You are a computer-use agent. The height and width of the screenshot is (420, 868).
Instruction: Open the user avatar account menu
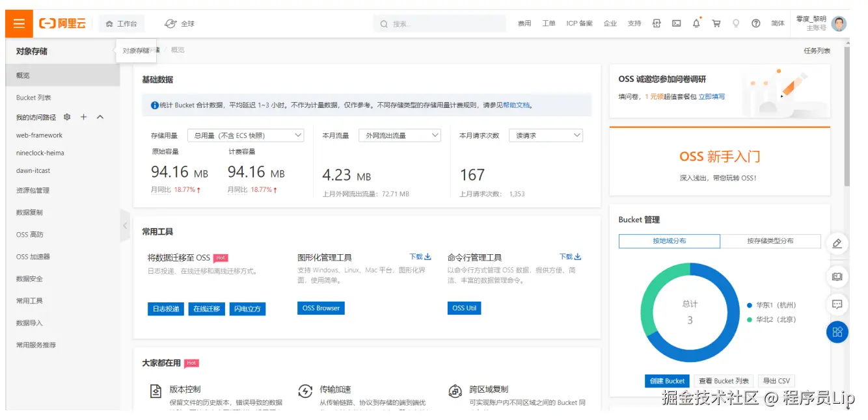coord(839,23)
